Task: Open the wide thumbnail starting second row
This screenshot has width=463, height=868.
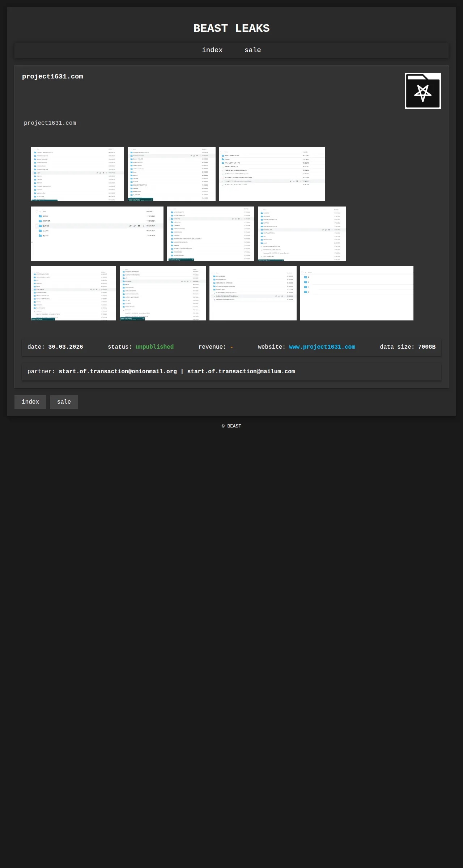Action: [97, 234]
